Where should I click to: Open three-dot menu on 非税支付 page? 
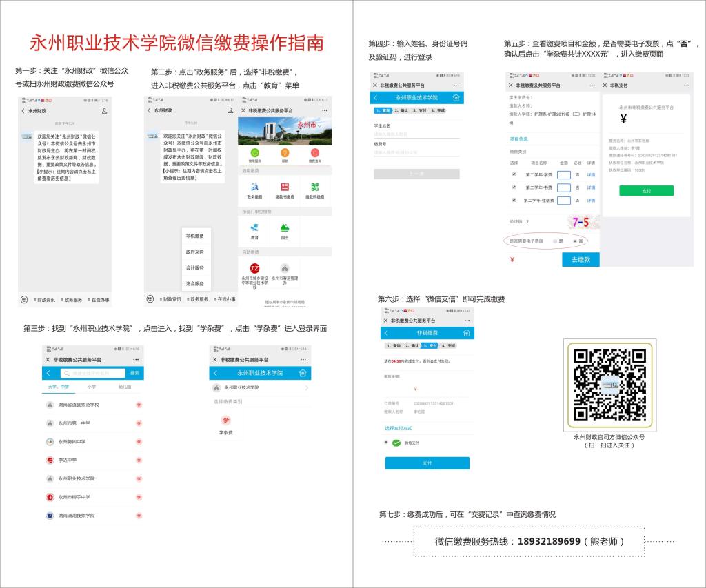click(x=686, y=85)
